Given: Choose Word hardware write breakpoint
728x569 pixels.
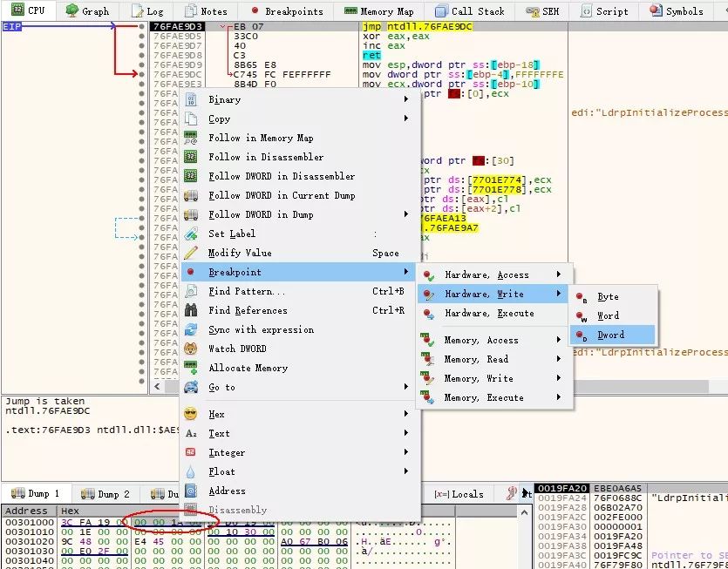Looking at the screenshot, I should (612, 316).
